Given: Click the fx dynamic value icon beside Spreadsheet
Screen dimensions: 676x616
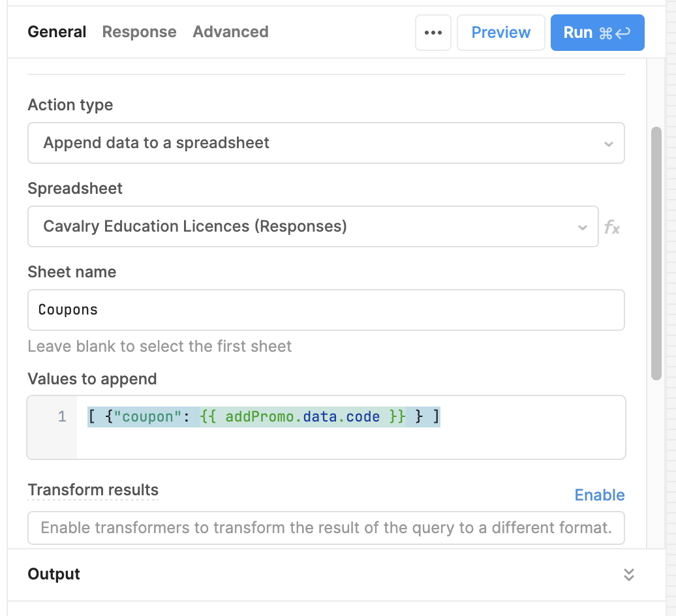Looking at the screenshot, I should (x=611, y=227).
